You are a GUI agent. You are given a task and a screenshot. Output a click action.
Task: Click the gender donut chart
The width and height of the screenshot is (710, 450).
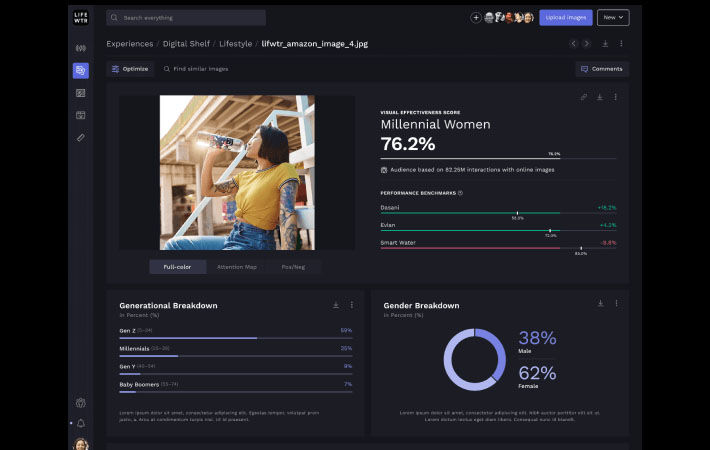point(475,359)
